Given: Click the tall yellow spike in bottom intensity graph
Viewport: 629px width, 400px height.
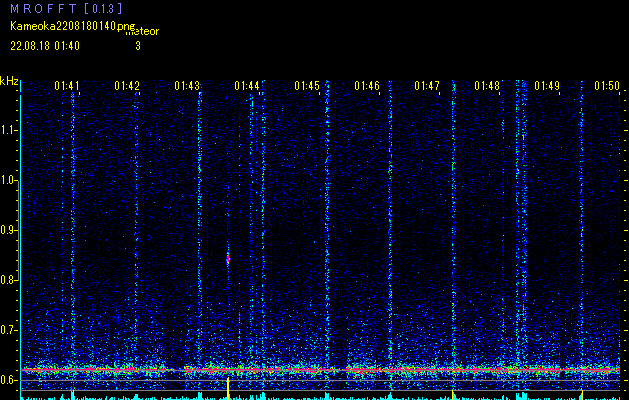Looking at the screenshot, I should pyautogui.click(x=228, y=388).
